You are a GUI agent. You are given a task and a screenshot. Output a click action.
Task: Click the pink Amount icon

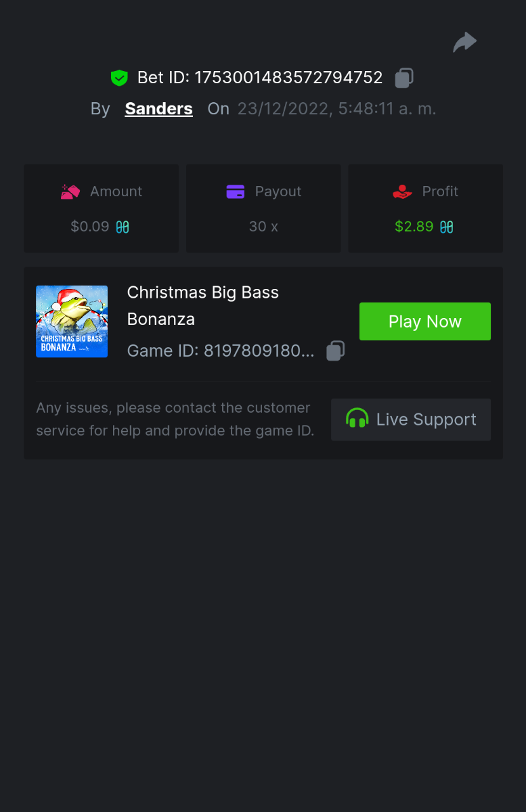click(x=70, y=191)
